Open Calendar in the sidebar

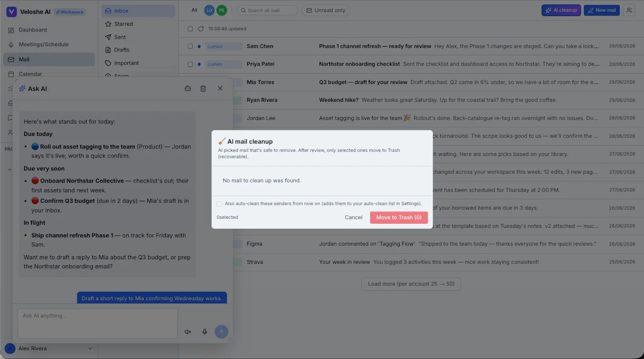[x=48, y=74]
